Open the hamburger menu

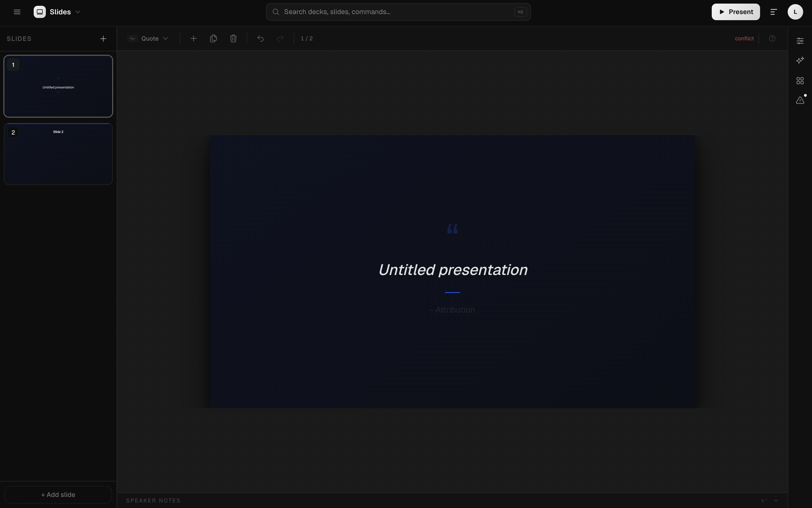[x=17, y=12]
